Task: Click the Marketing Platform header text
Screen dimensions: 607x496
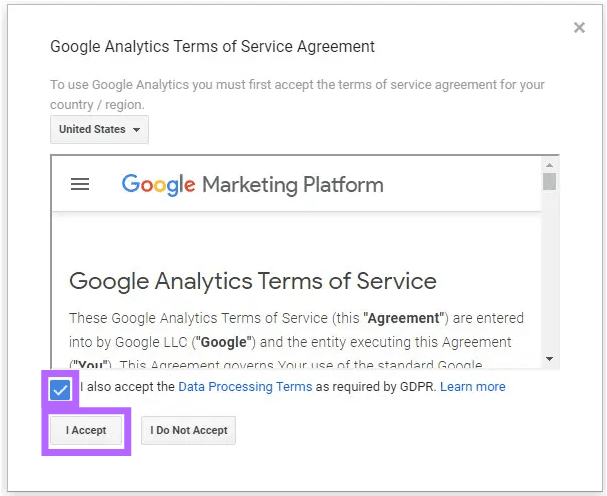Action: (x=293, y=185)
